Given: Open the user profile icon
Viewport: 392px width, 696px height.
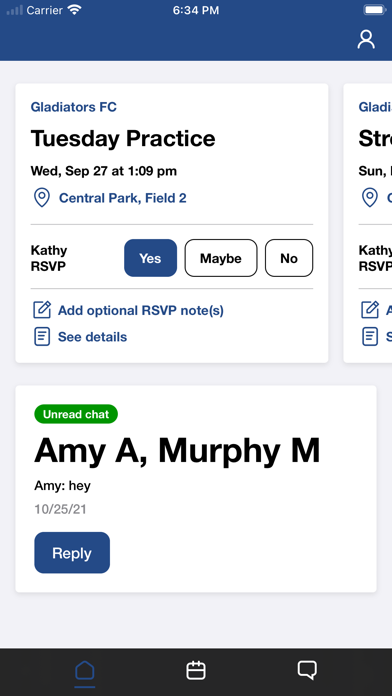Looking at the screenshot, I should [x=366, y=40].
